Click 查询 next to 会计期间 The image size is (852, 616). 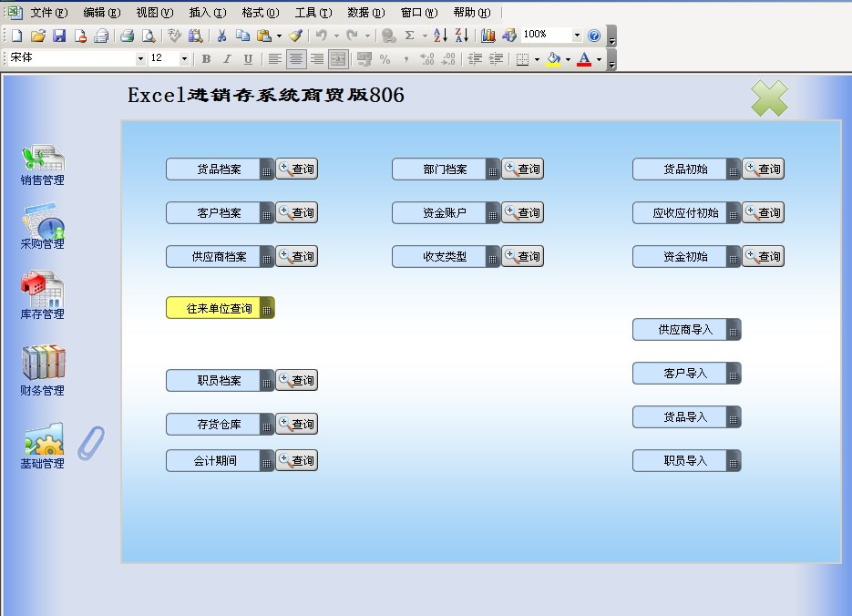click(296, 461)
